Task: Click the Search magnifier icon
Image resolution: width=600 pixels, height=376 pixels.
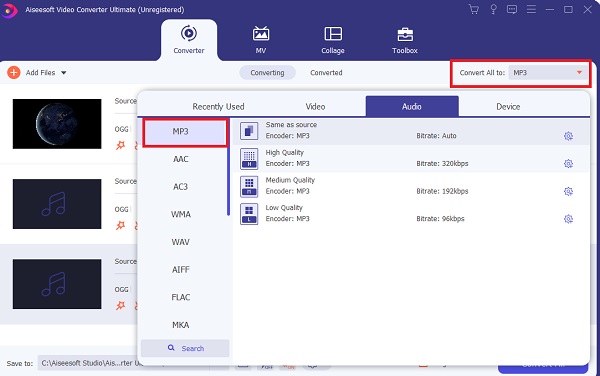Action: (171, 348)
